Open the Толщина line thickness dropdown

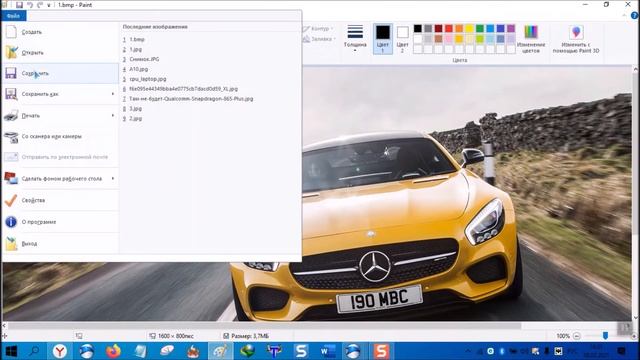(355, 38)
